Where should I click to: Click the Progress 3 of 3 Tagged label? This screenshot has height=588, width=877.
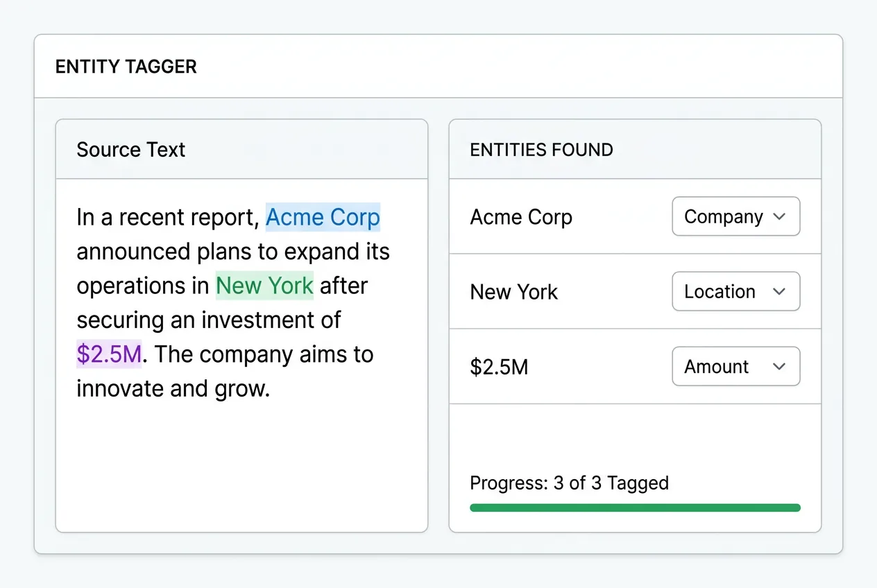pos(570,483)
